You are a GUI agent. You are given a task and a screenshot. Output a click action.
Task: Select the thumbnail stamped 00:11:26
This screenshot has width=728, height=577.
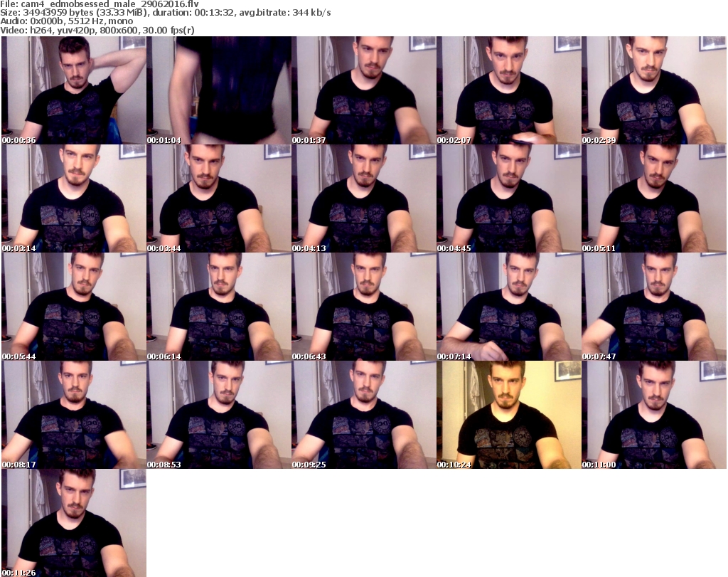74,523
